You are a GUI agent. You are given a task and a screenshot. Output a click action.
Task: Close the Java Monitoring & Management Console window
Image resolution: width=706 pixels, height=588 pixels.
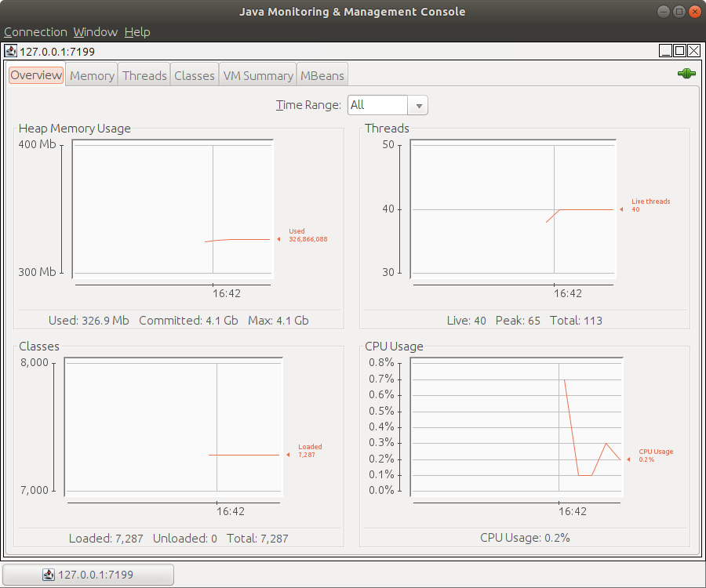694,12
